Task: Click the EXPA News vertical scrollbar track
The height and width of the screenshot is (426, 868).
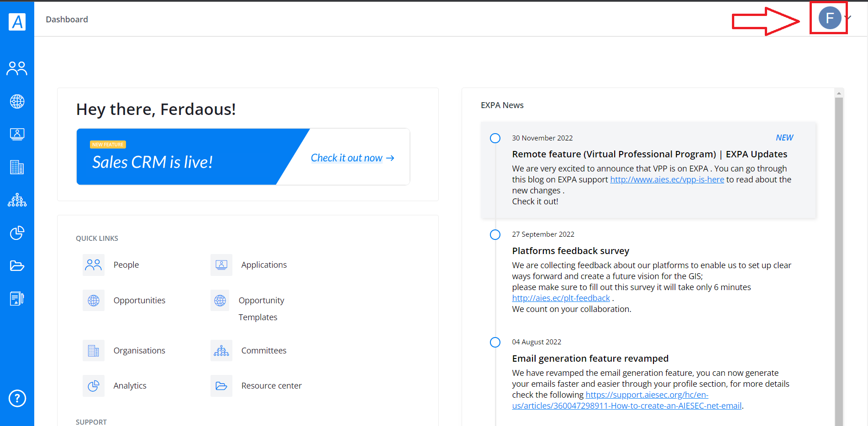Action: 839,261
